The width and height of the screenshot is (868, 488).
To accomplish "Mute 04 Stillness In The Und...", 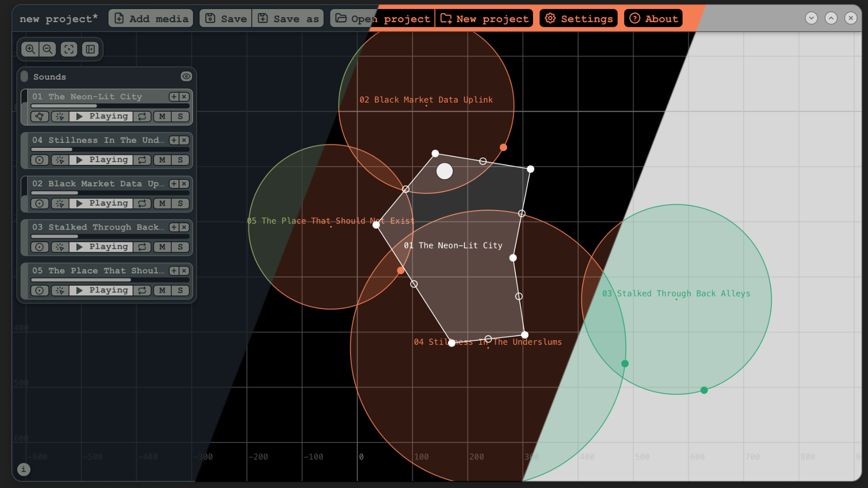I will tap(162, 160).
